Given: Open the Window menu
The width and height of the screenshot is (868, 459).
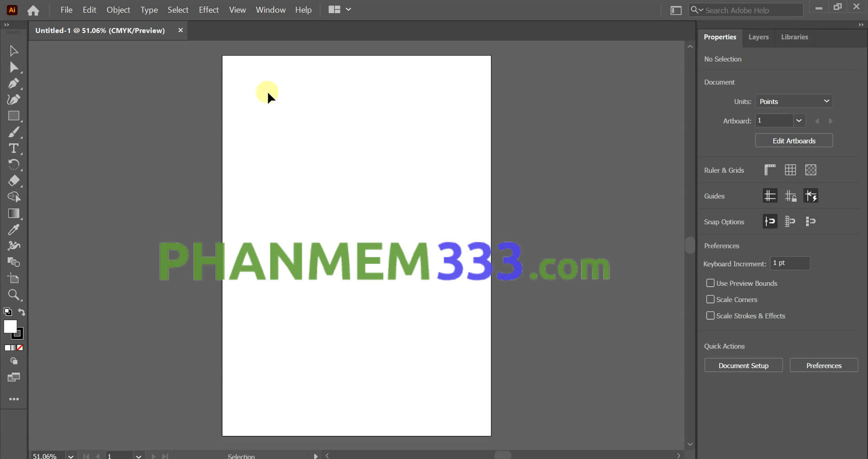Looking at the screenshot, I should tap(270, 9).
